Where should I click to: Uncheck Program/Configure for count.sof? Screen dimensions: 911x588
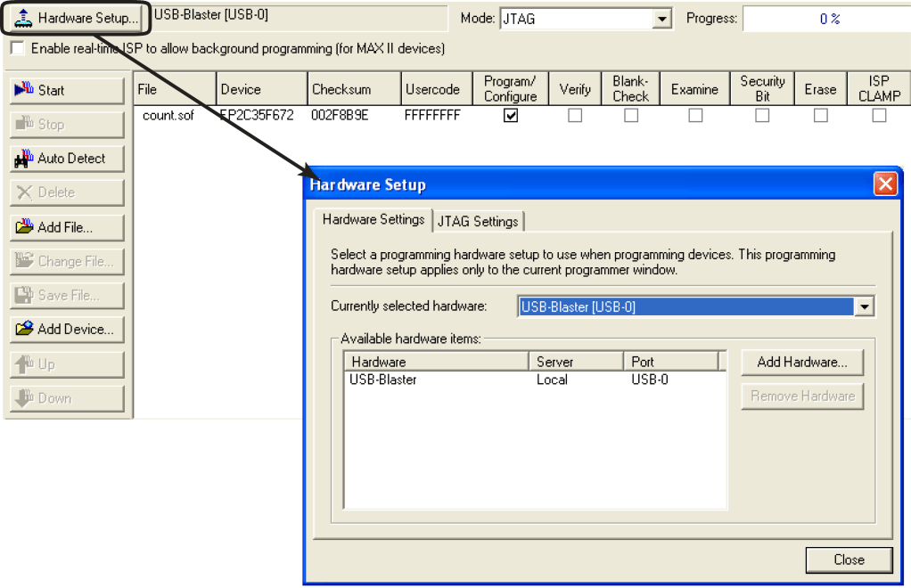pos(511,116)
